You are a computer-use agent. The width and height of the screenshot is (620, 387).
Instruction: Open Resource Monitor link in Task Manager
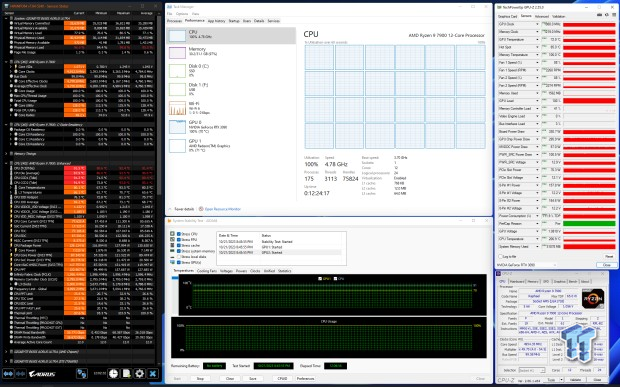point(222,209)
